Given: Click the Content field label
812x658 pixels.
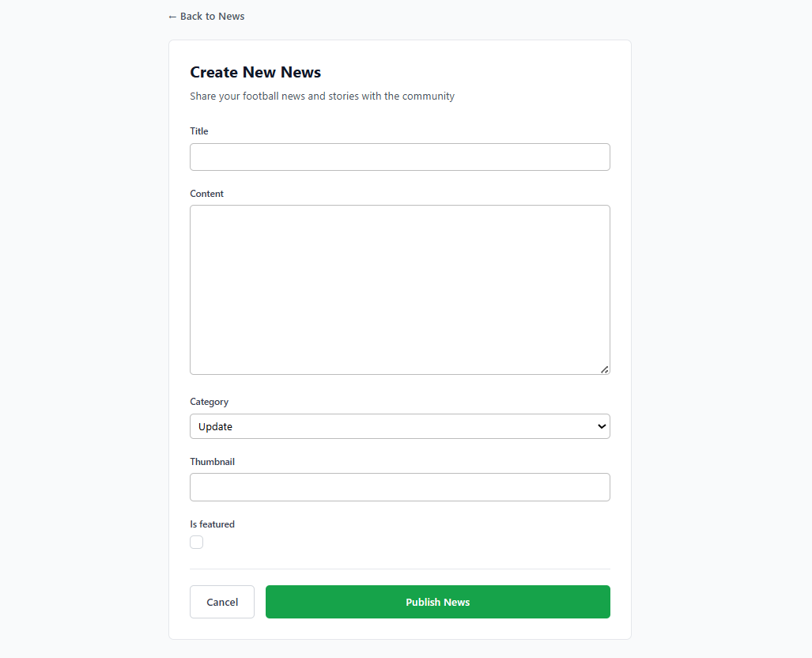Looking at the screenshot, I should coord(207,194).
